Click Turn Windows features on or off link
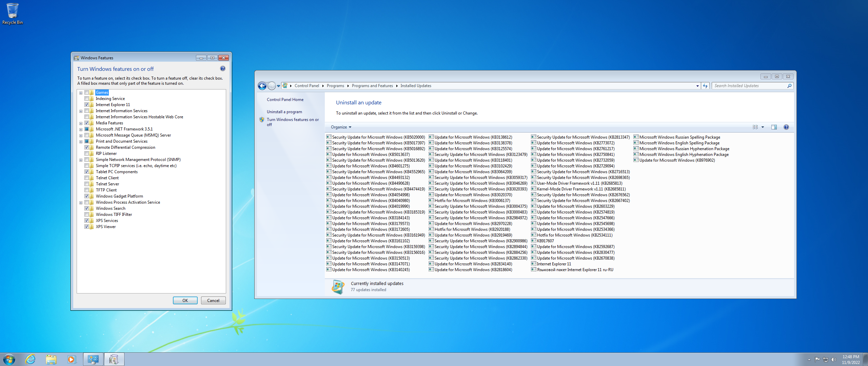 coord(293,122)
